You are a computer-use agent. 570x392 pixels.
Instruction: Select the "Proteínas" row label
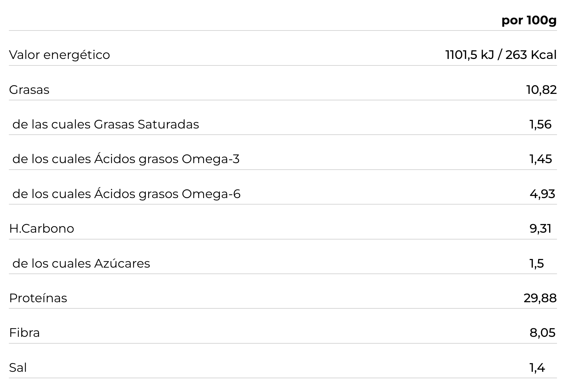pos(38,298)
